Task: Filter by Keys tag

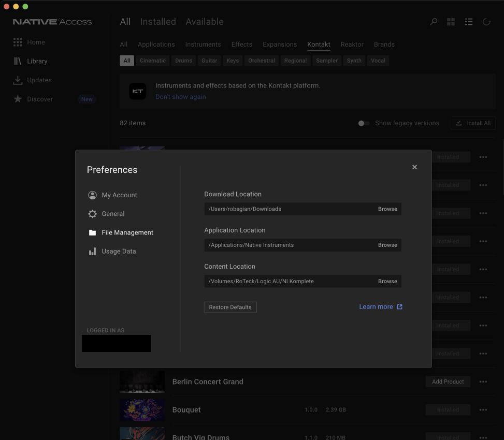Action: 233,61
